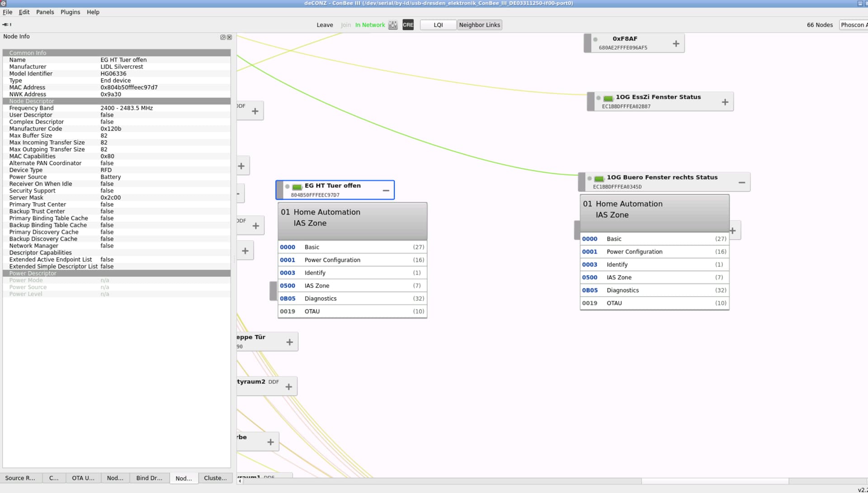Open the Panels menu
868x493 pixels.
pos(45,12)
